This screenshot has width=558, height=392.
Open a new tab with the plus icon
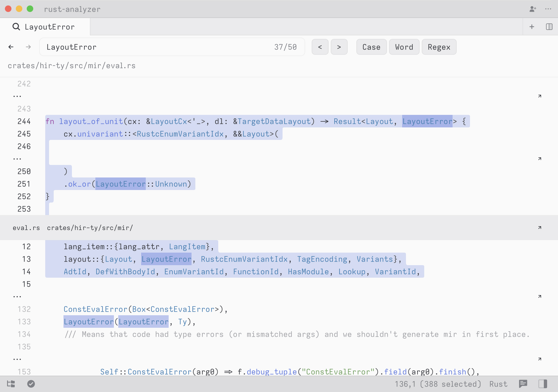pos(532,26)
